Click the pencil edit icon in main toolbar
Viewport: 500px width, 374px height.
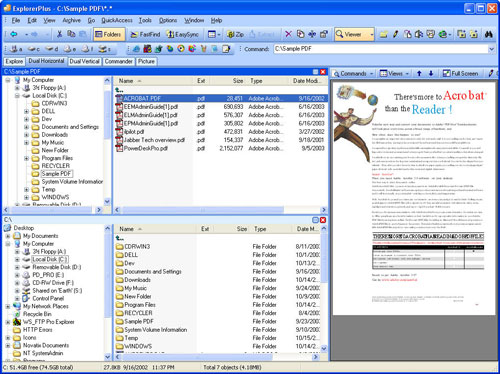click(x=396, y=34)
